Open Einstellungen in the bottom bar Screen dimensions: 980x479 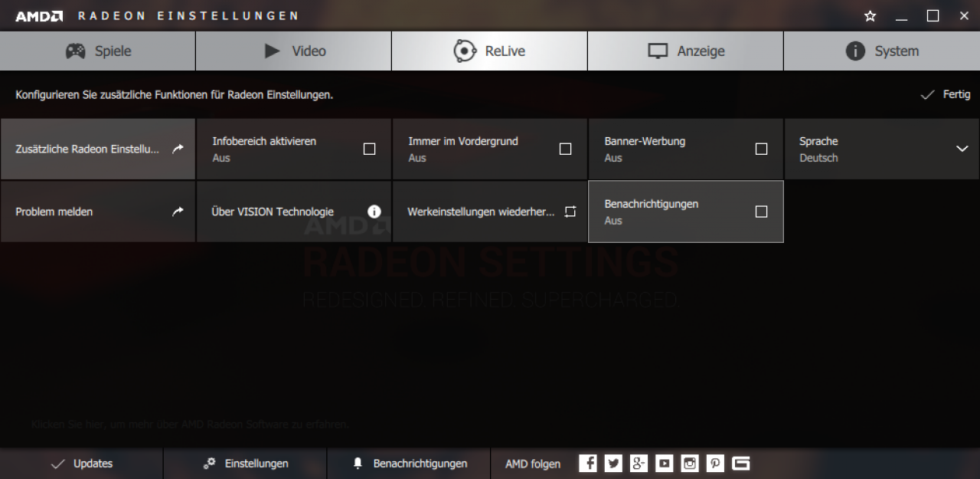[x=245, y=464]
